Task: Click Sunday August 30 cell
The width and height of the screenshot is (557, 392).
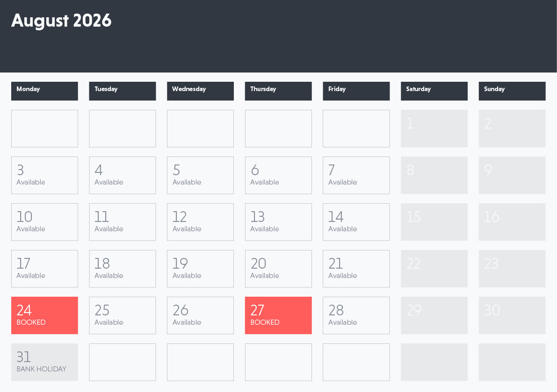Action: click(x=512, y=315)
